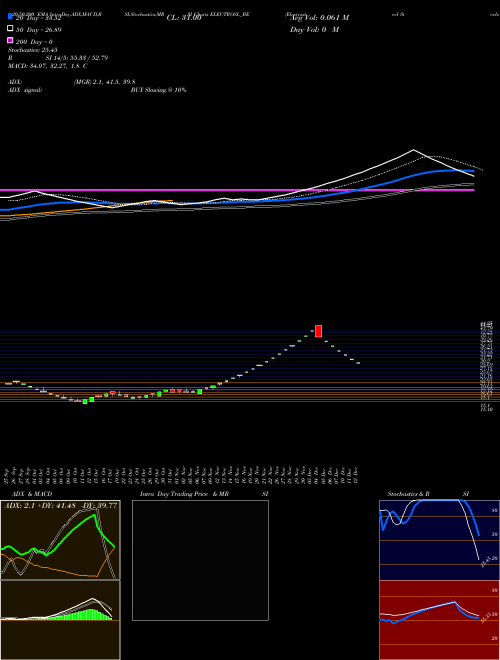Click the green MACD histogram bars
This screenshot has height=660, width=500.
[84, 615]
